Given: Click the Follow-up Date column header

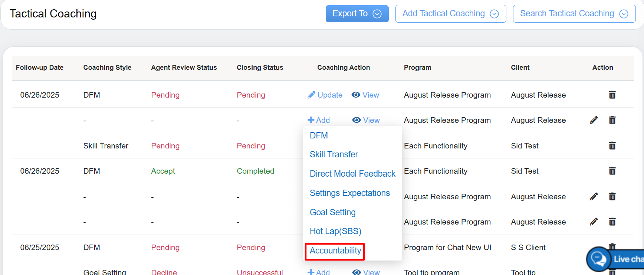Looking at the screenshot, I should click(40, 68).
